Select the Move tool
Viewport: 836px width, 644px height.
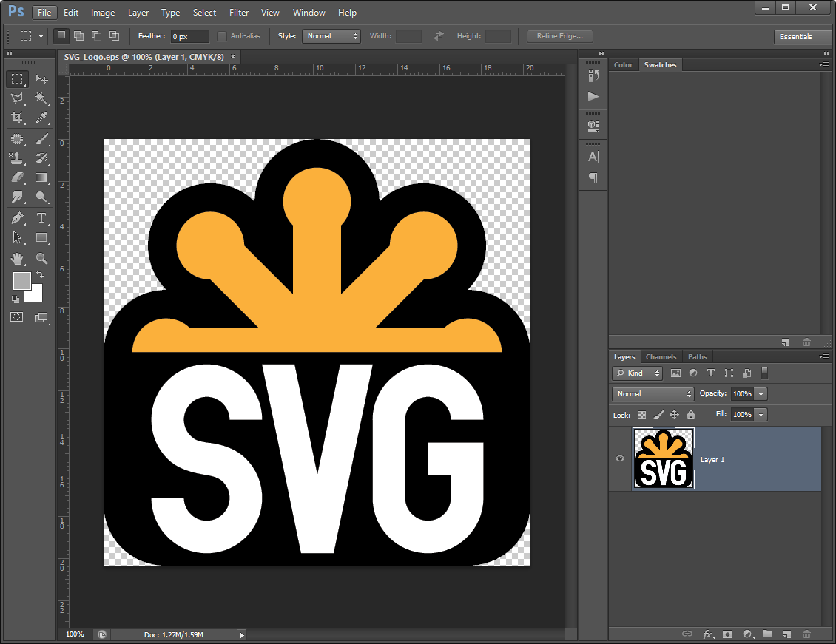41,79
